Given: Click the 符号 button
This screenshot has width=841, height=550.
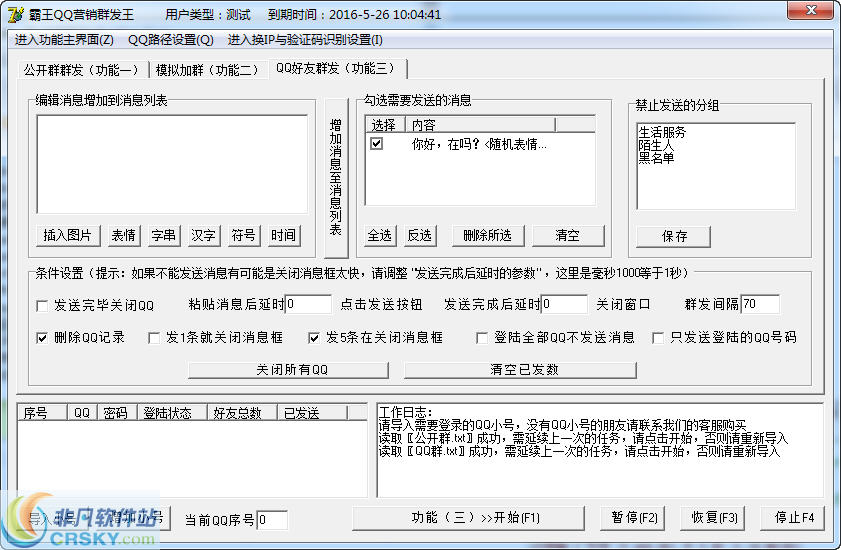Looking at the screenshot, I should (x=244, y=236).
